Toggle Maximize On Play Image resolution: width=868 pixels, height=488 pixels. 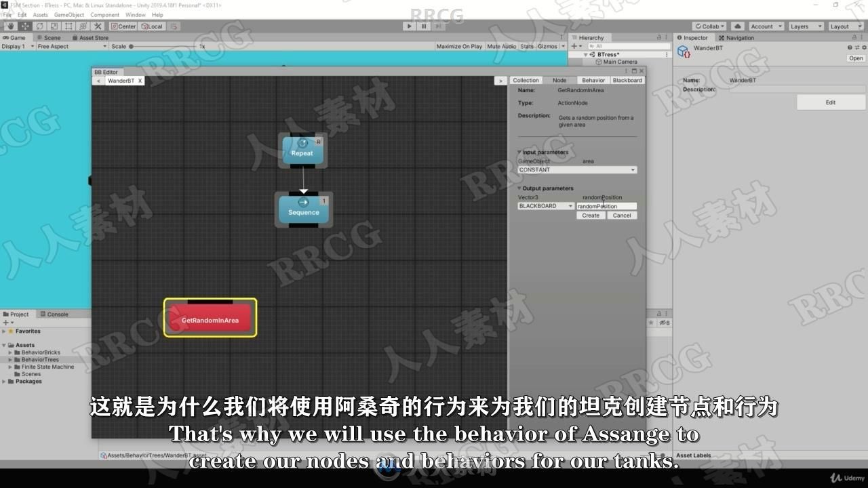pyautogui.click(x=459, y=47)
